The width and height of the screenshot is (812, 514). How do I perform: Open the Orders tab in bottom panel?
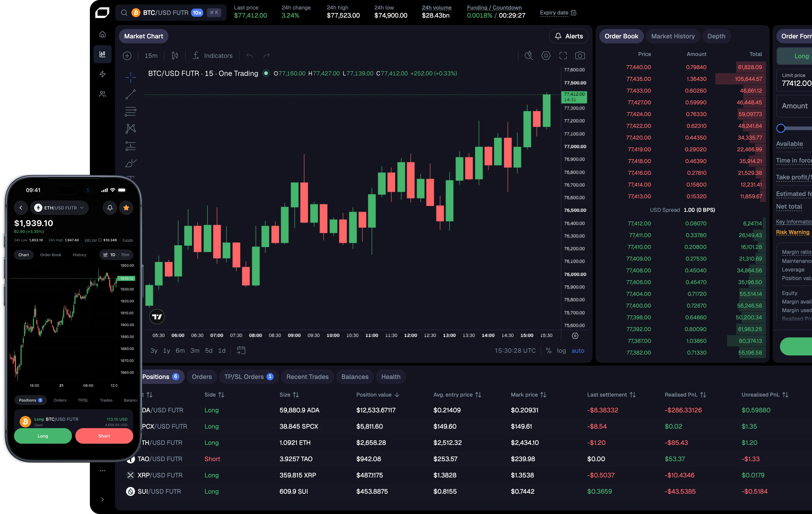tap(202, 377)
